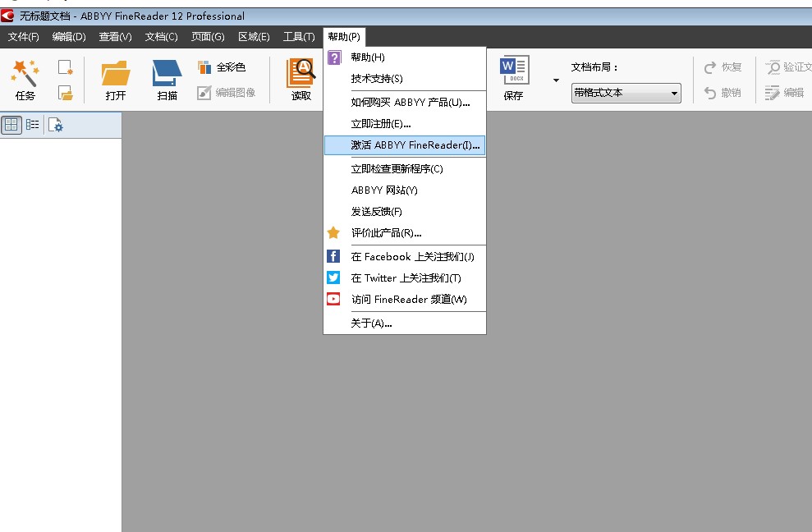Open the 文档(C) menu
Screen dimensions: 812x532
point(162,37)
